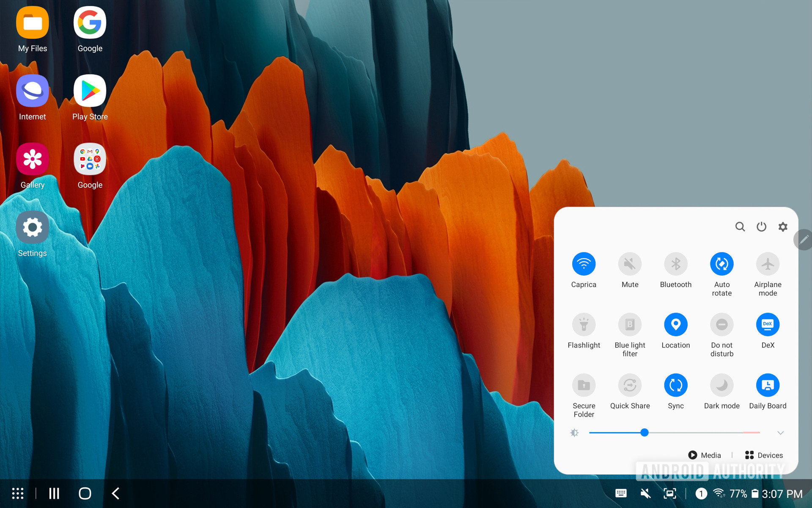Open the apps grid in taskbar
The height and width of the screenshot is (508, 812).
click(x=18, y=493)
